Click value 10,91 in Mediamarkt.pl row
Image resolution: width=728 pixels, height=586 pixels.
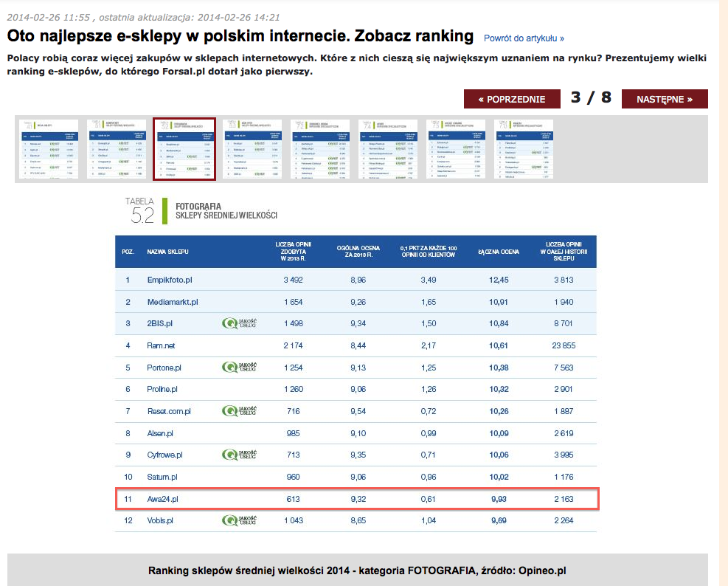[498, 302]
